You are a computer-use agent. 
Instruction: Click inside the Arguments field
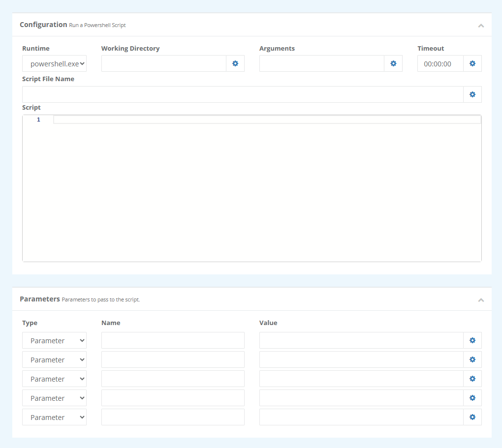pos(320,63)
